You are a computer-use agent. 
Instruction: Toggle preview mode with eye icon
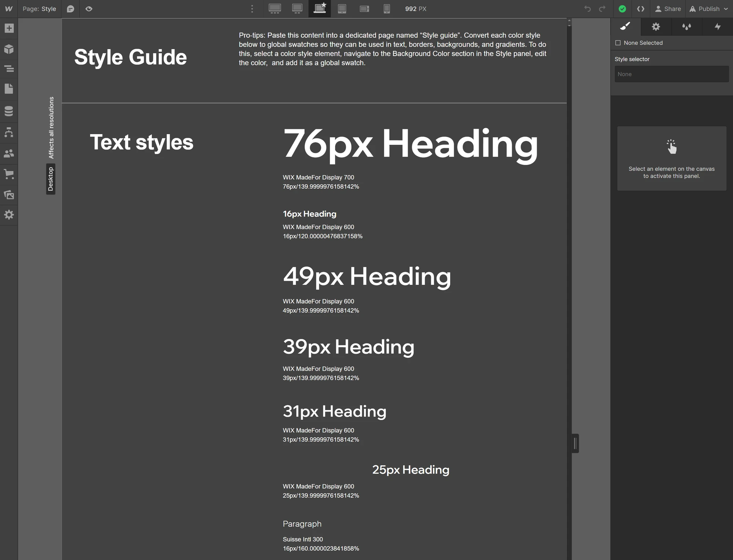[89, 9]
